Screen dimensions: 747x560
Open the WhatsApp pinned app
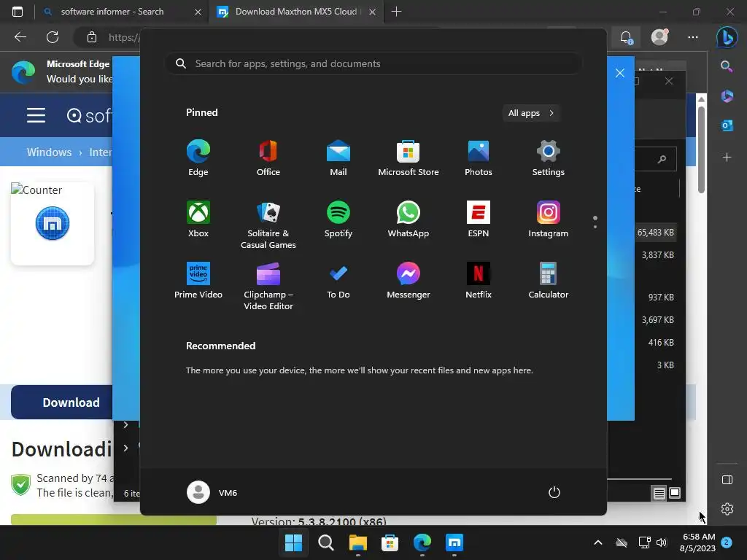point(409,219)
